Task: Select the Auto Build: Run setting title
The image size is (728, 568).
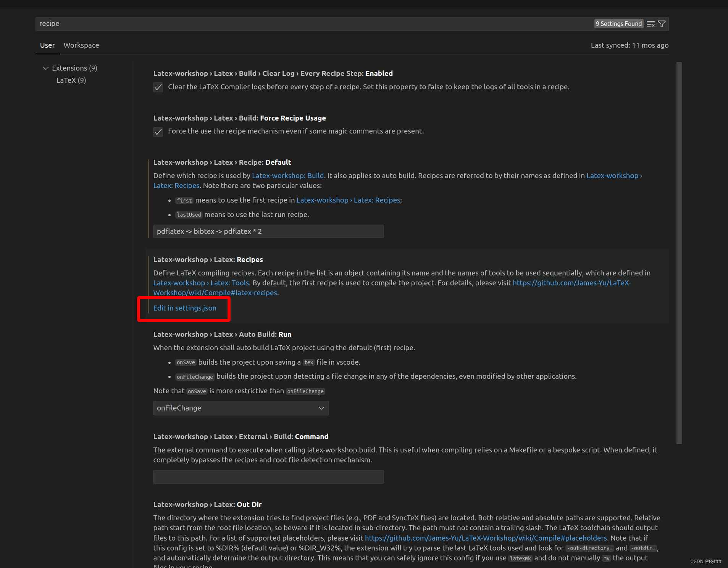Action: click(222, 334)
